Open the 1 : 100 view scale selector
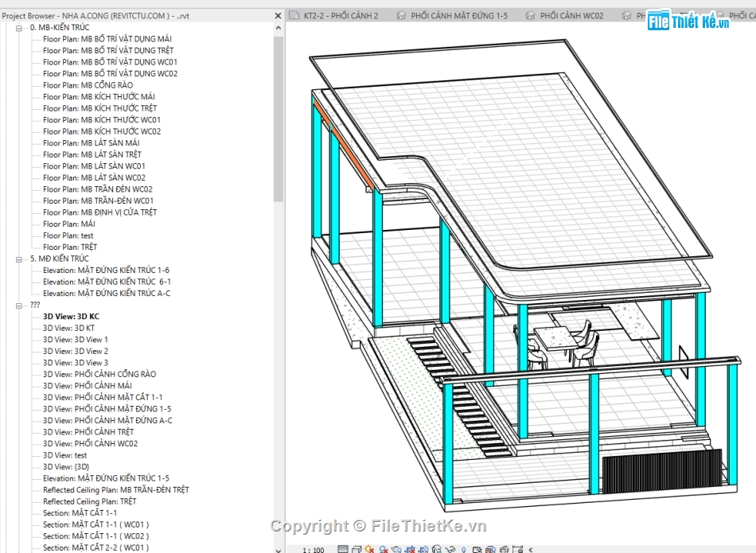The width and height of the screenshot is (756, 553). pyautogui.click(x=314, y=550)
